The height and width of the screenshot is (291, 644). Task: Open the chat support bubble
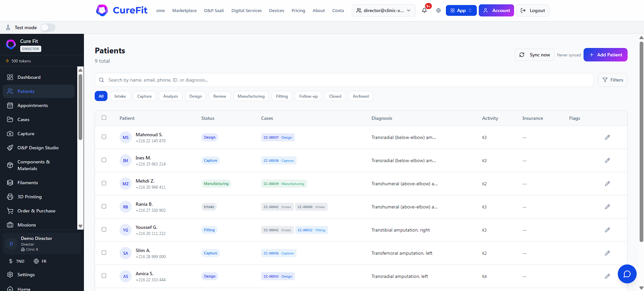point(627,274)
